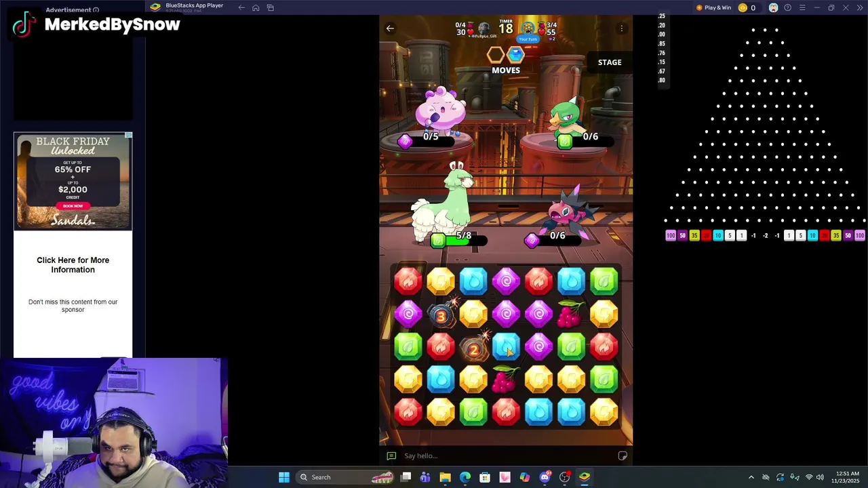
Task: Open the sticker icon at chat bar's right
Action: click(623, 455)
